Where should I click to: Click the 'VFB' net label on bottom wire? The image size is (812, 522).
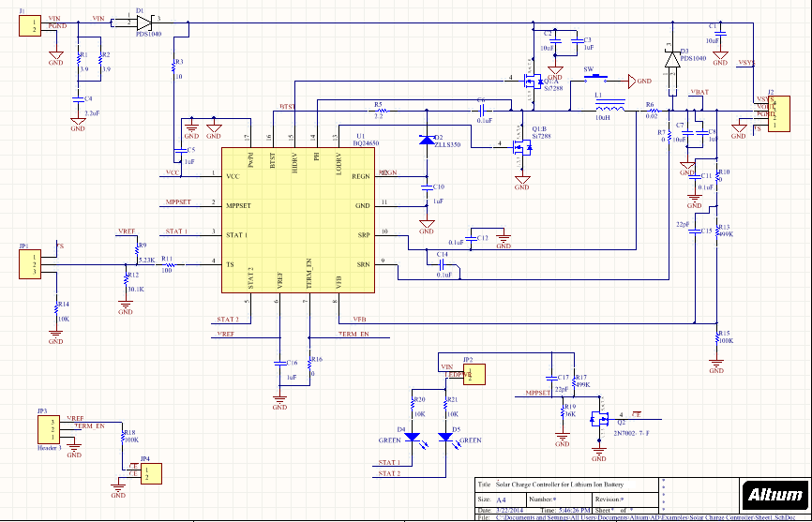tap(359, 320)
